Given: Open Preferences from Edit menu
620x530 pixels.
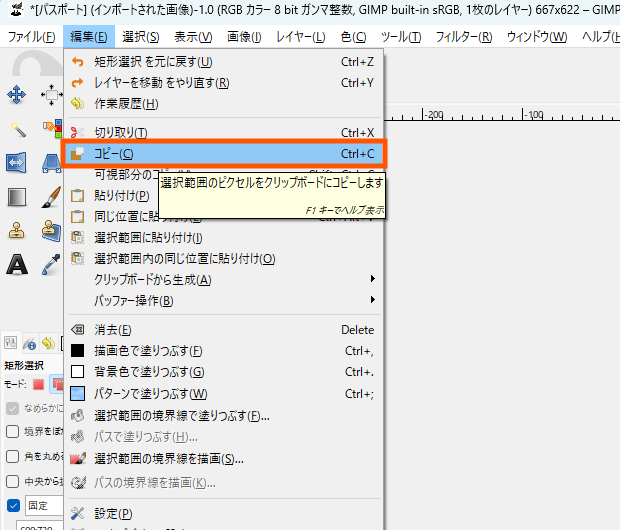Looking at the screenshot, I should (x=223, y=514).
